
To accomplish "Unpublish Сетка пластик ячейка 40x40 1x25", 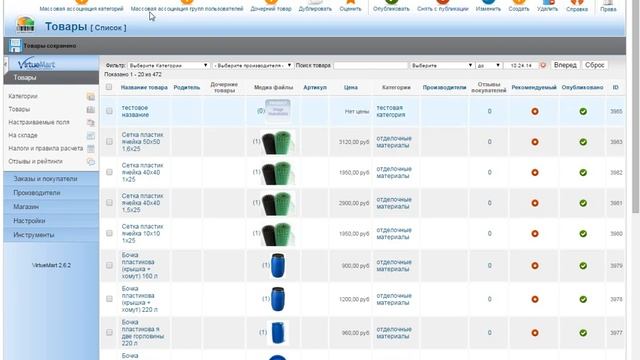I will (583, 173).
